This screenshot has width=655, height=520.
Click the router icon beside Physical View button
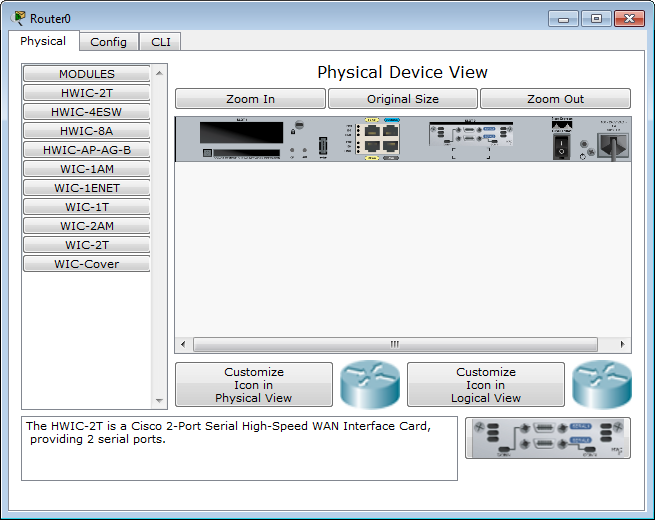[x=370, y=384]
